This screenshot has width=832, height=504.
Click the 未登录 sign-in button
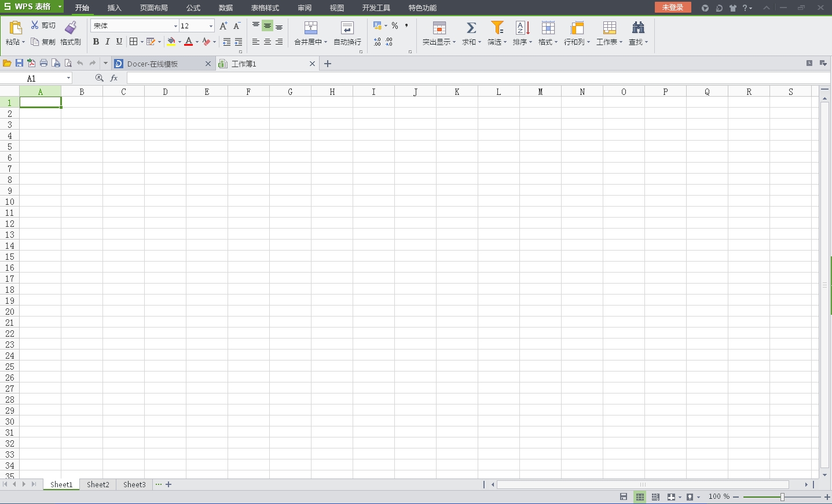click(673, 8)
